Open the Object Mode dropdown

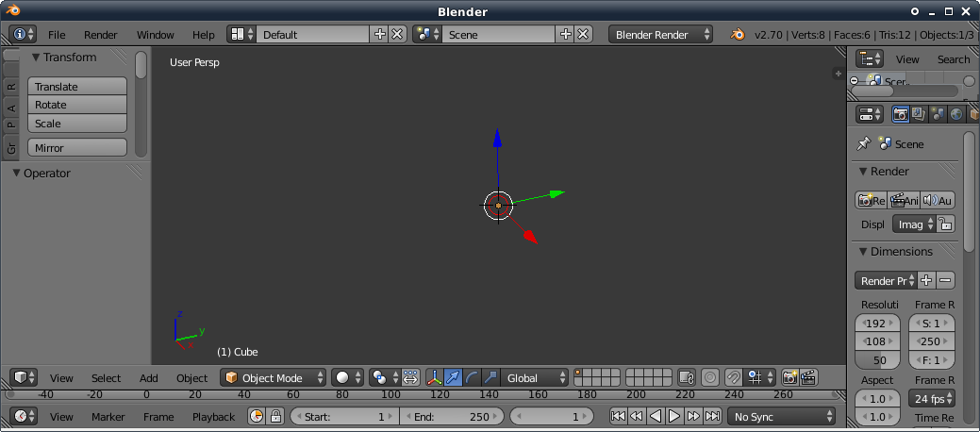(x=274, y=377)
